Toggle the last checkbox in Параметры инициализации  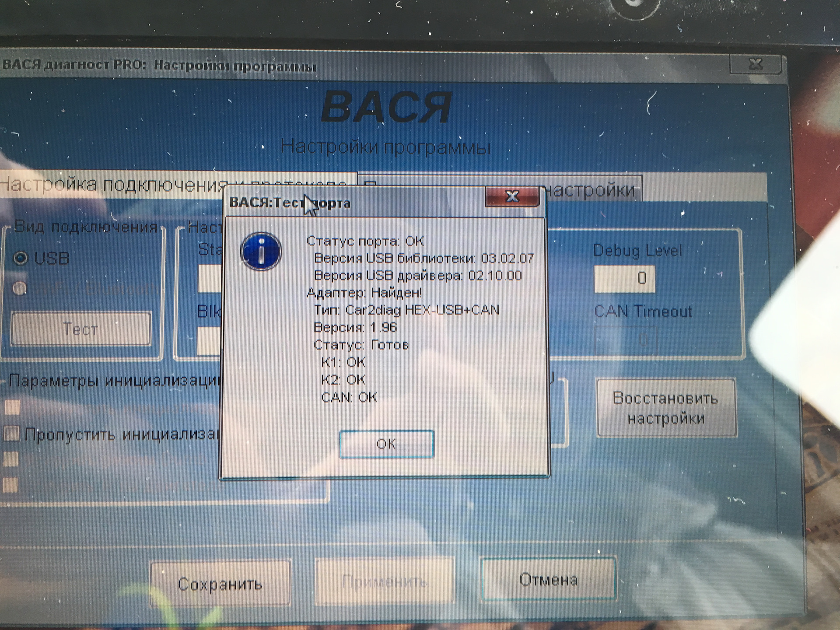coord(10,485)
